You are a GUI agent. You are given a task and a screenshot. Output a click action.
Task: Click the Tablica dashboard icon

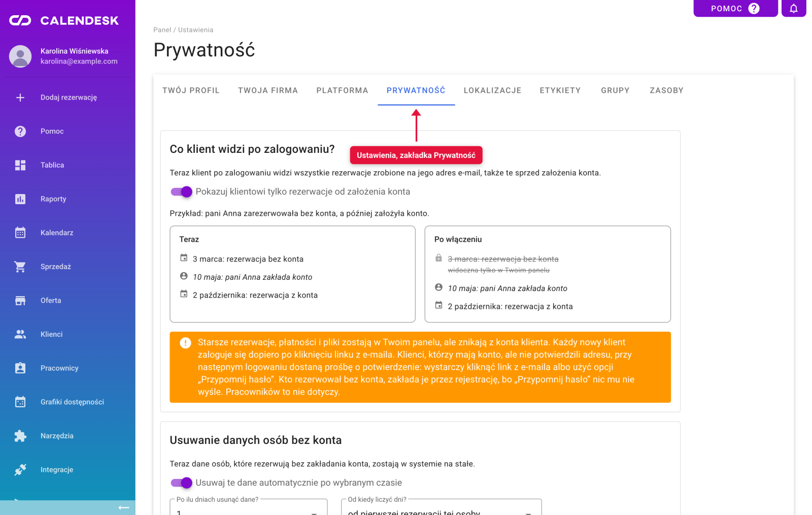[20, 165]
